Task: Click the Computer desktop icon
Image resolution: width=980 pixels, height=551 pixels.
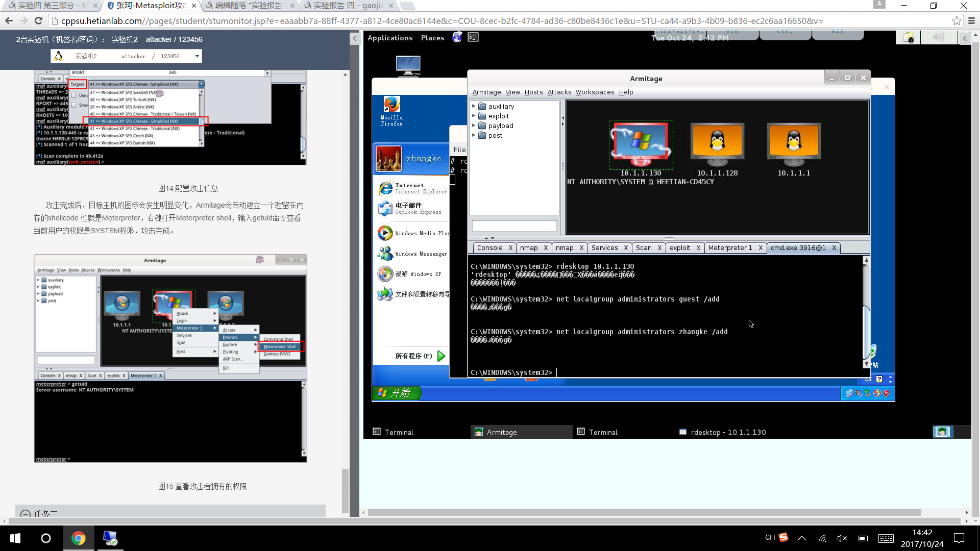Action: [x=408, y=66]
